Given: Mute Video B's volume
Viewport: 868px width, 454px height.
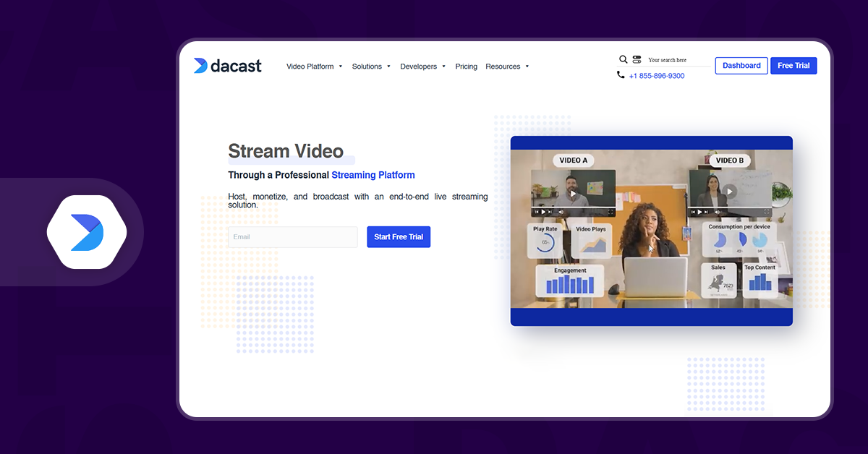Looking at the screenshot, I should point(718,211).
